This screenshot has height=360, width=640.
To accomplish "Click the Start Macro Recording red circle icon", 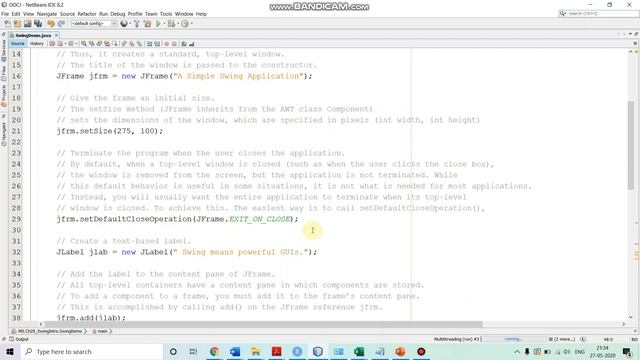I will point(167,44).
